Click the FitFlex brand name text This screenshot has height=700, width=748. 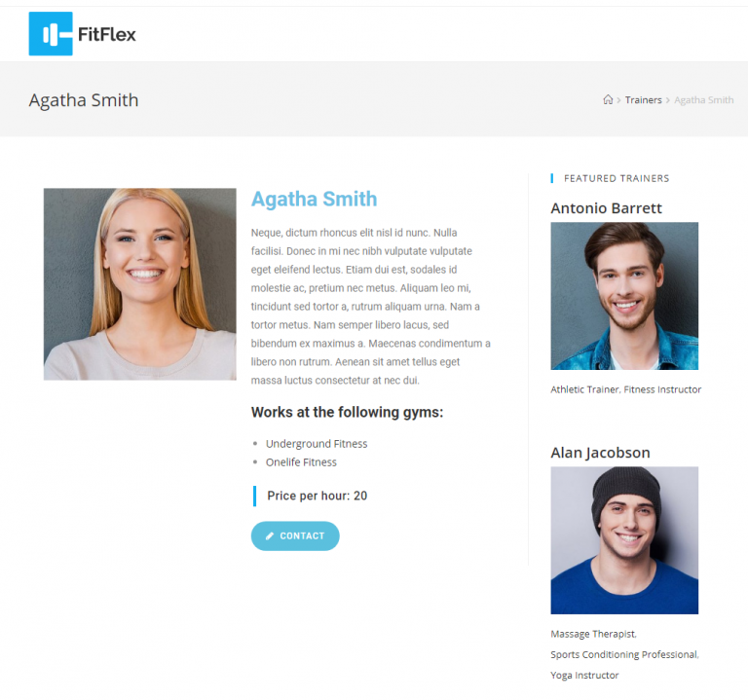pyautogui.click(x=107, y=34)
